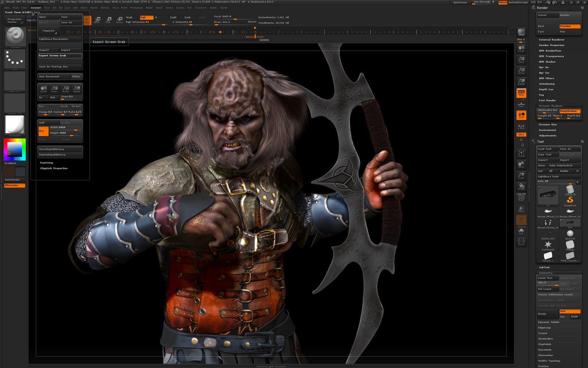
Task: Toggle Smt smoothing for Divide
Action: pyautogui.click(x=570, y=311)
